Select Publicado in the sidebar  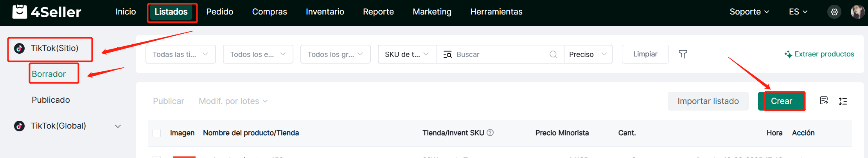pos(51,100)
